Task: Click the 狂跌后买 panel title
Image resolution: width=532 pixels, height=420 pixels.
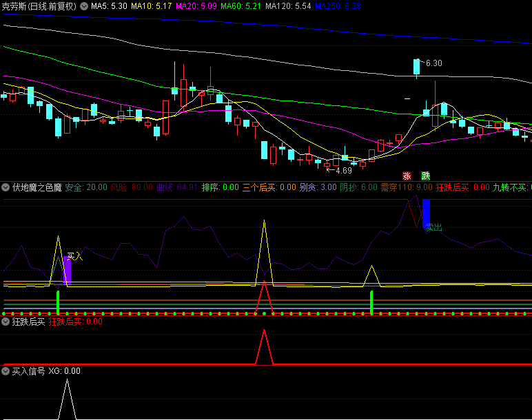Action: point(28,322)
